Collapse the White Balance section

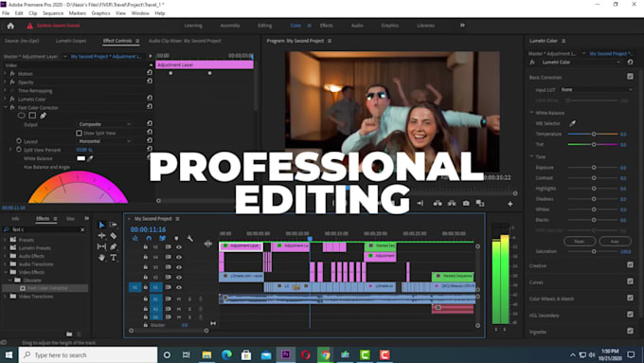click(x=531, y=112)
